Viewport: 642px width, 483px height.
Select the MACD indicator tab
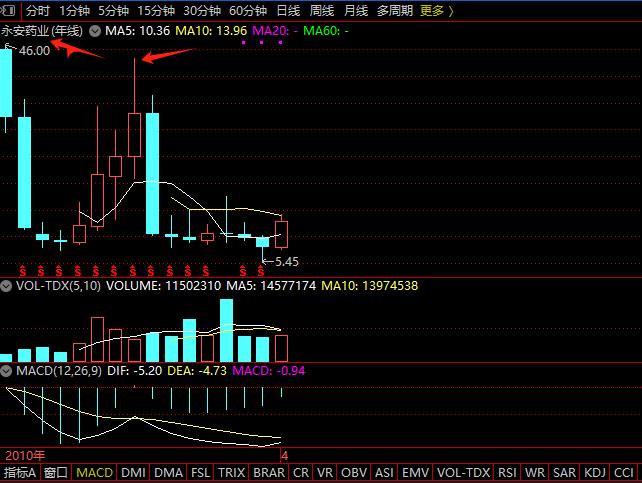pos(94,473)
